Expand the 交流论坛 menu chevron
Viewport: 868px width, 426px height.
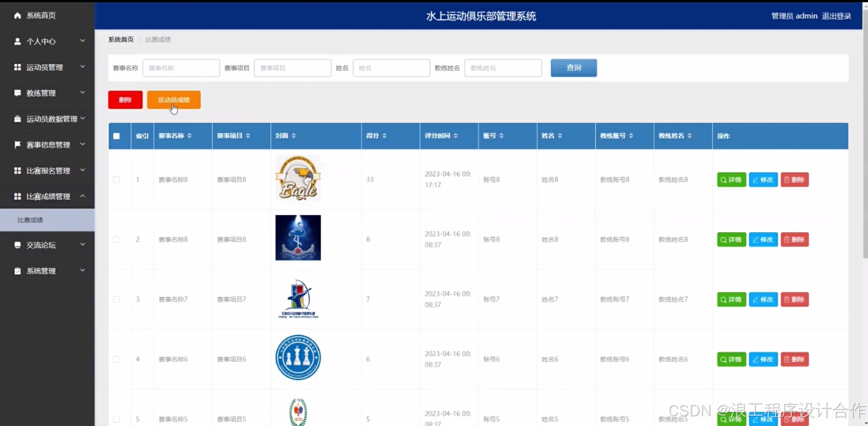pos(83,244)
